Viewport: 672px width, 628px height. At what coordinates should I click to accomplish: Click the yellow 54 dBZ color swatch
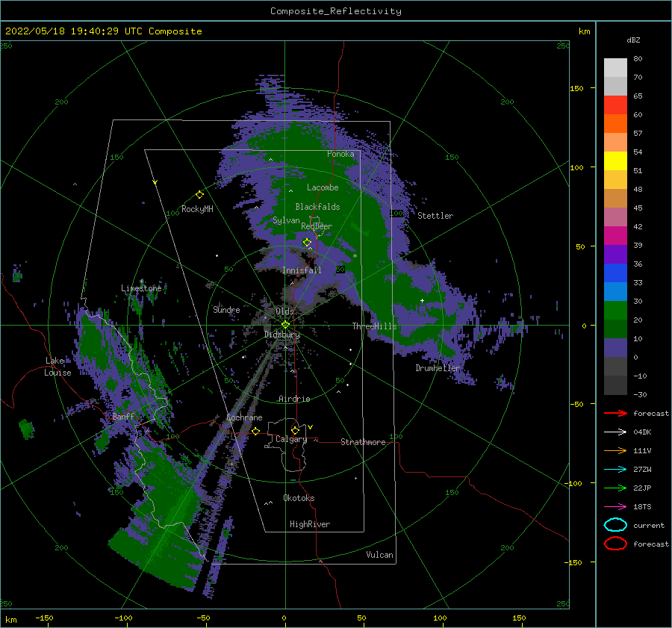coord(615,161)
